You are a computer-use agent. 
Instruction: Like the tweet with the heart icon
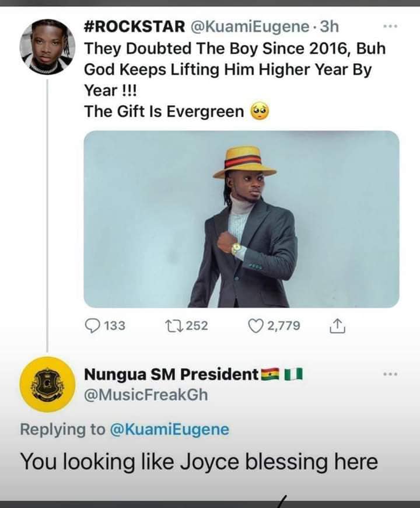tap(256, 326)
